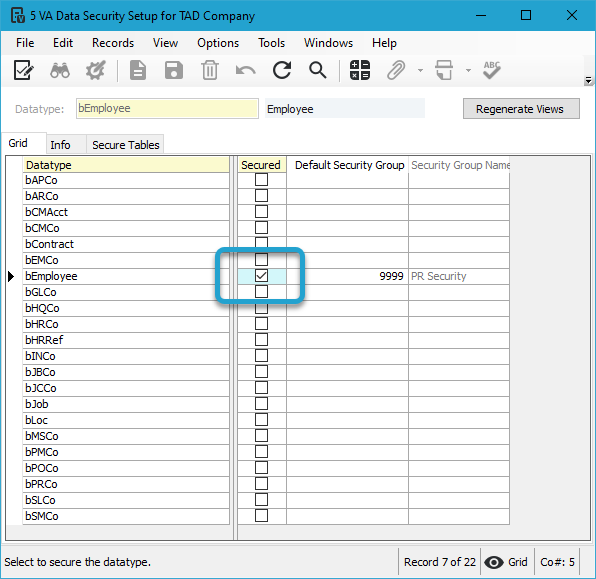This screenshot has width=596, height=579.
Task: Click the gear with check toolbar icon
Action: (95, 70)
